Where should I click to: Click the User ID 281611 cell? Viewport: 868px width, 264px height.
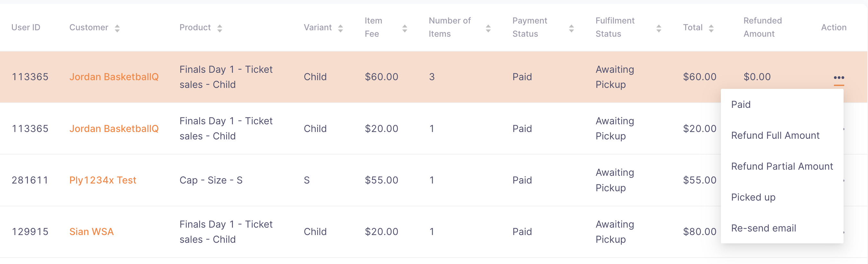pyautogui.click(x=30, y=180)
